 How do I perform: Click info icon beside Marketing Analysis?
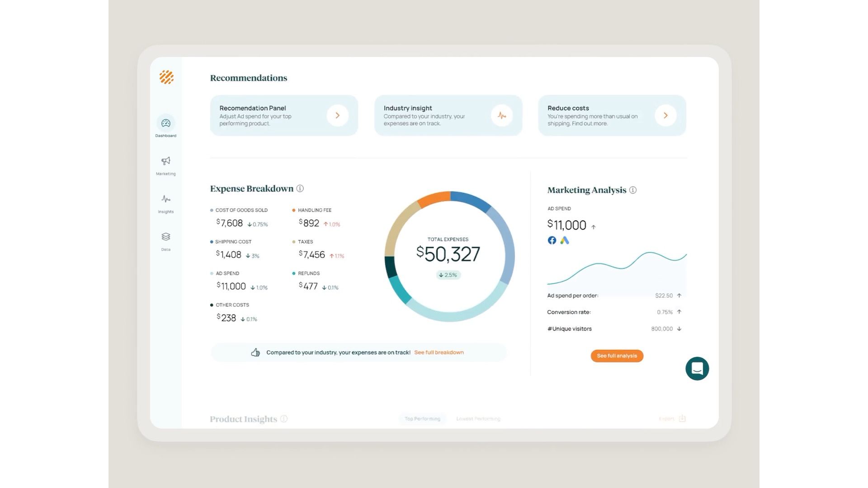point(633,190)
